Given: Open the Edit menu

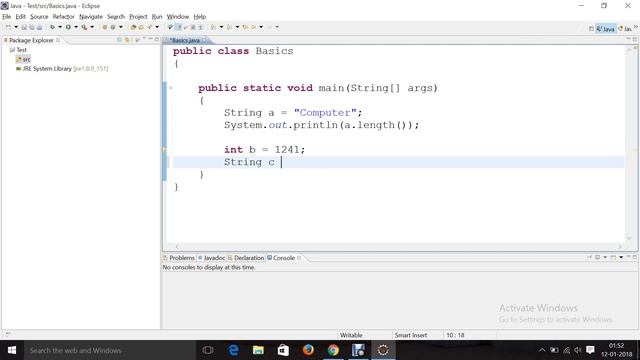Looking at the screenshot, I should pyautogui.click(x=20, y=17).
